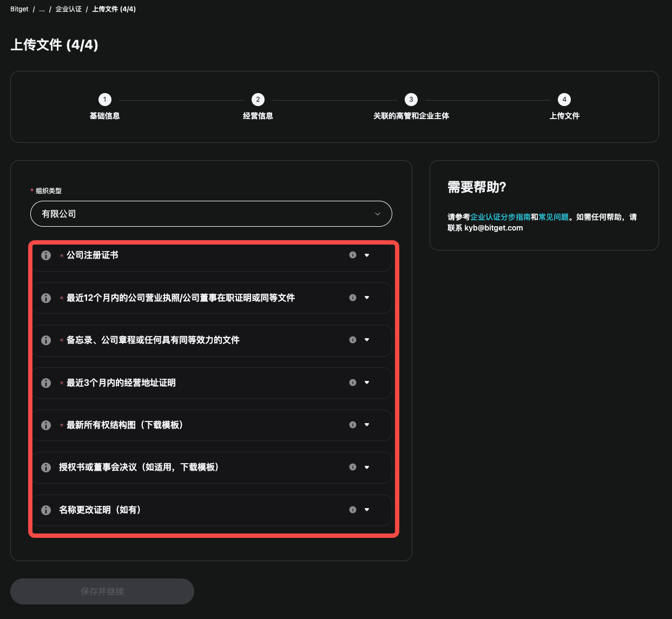
Task: Open the 组织类型 dropdown showing 有限公司
Action: click(x=211, y=214)
